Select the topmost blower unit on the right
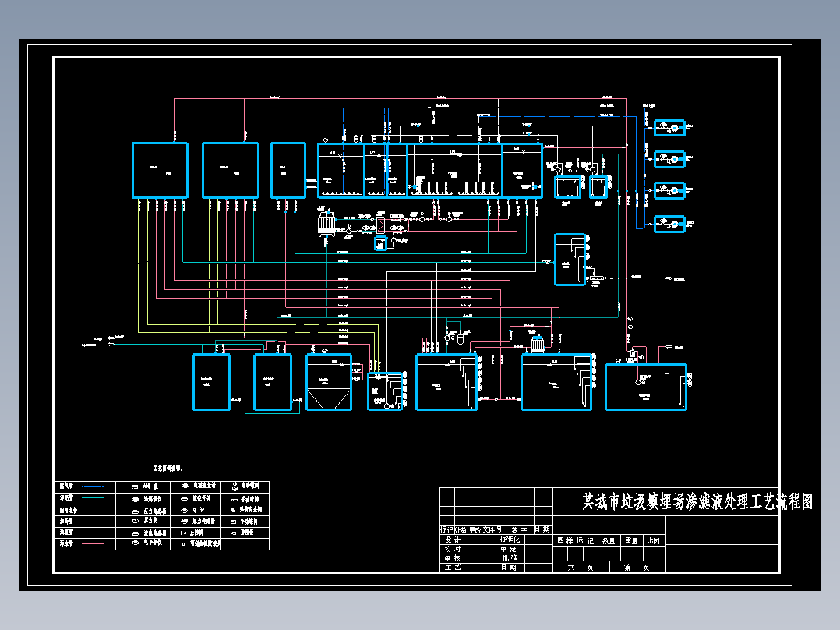The height and width of the screenshot is (630, 840). pyautogui.click(x=669, y=128)
